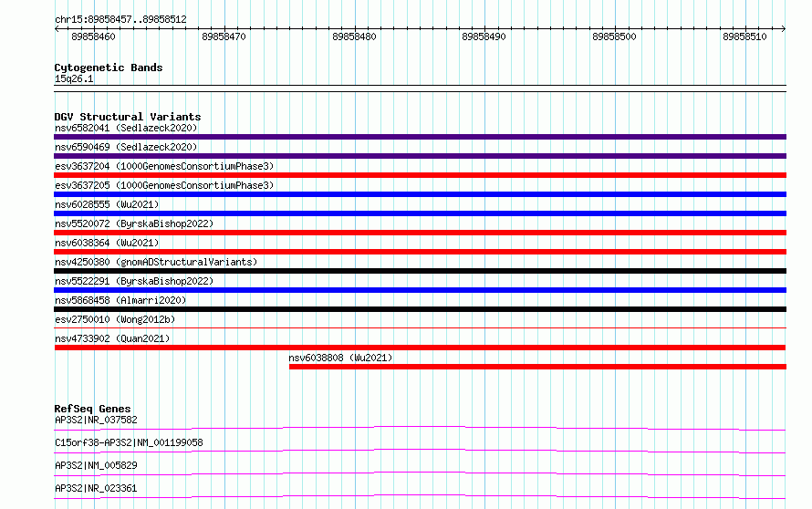The image size is (812, 509).
Task: Select ruler position 89858510
Action: click(x=744, y=36)
